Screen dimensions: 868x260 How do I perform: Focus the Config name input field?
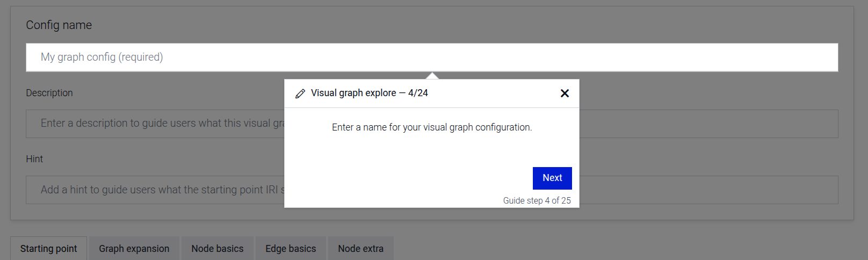483,57
